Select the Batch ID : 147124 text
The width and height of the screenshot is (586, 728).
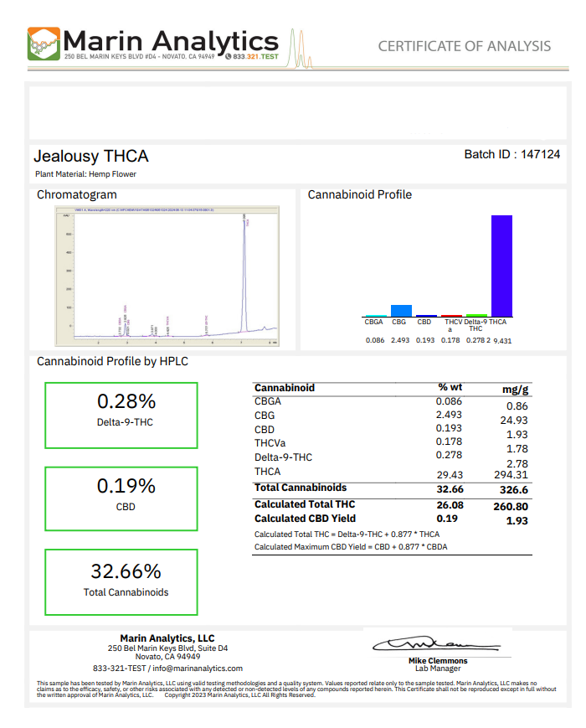(x=512, y=154)
